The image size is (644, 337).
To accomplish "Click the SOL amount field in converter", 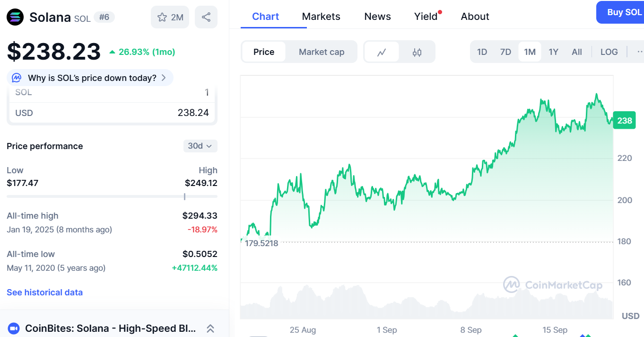I will pos(112,92).
